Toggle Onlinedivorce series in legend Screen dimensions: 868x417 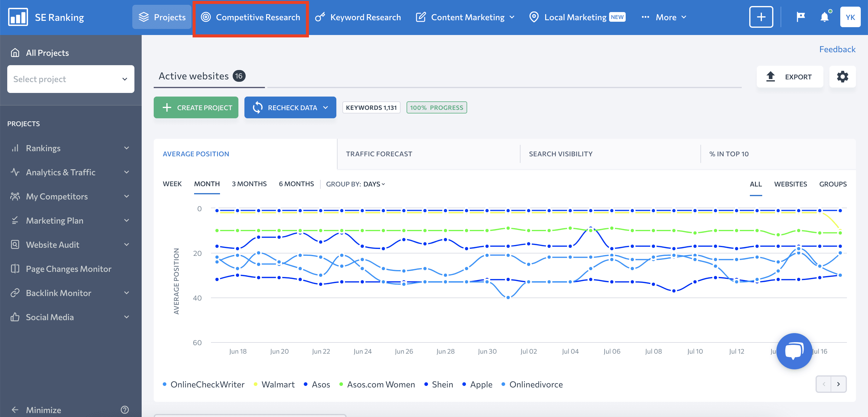pyautogui.click(x=532, y=384)
